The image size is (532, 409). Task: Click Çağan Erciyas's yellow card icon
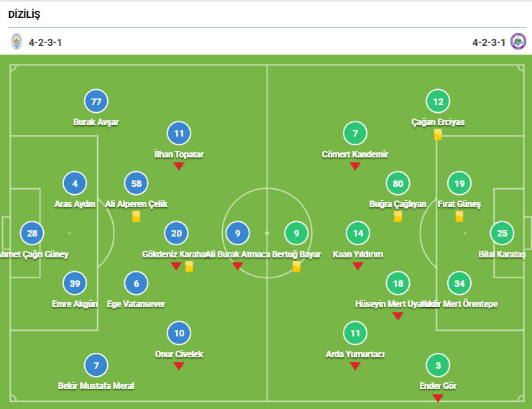[x=438, y=134]
